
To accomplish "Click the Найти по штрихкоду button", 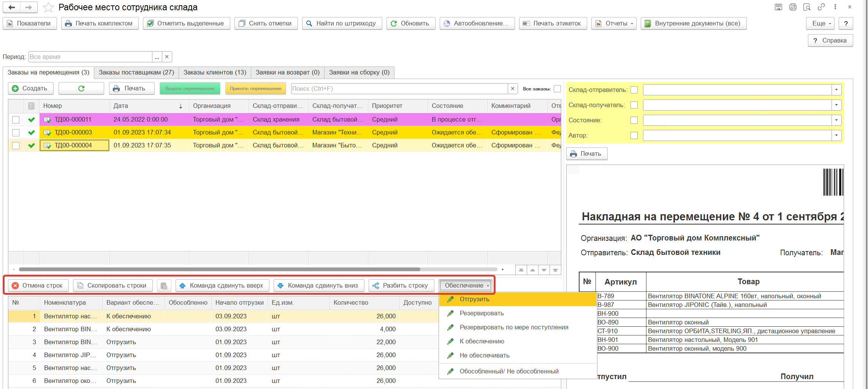I will tap(342, 24).
